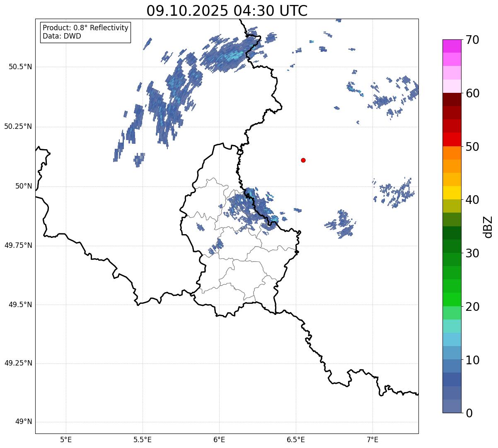This screenshot has width=498, height=448.
Task: Click the 5.5°E longitude label
Action: pyautogui.click(x=143, y=439)
